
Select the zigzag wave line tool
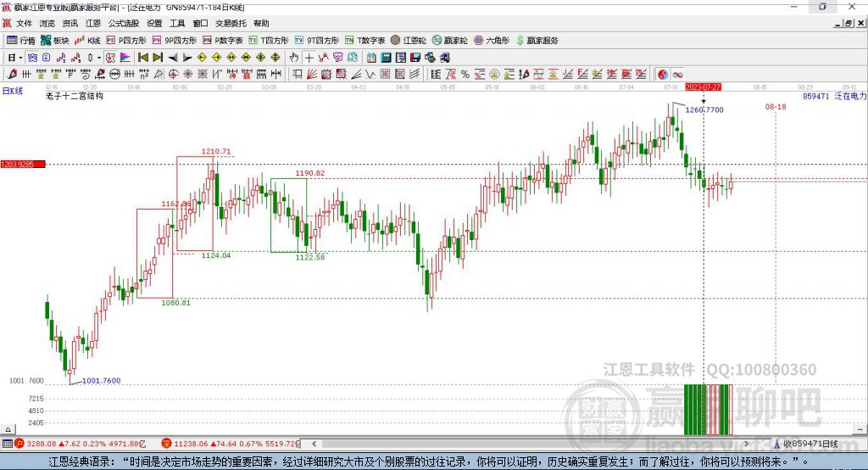tap(370, 75)
